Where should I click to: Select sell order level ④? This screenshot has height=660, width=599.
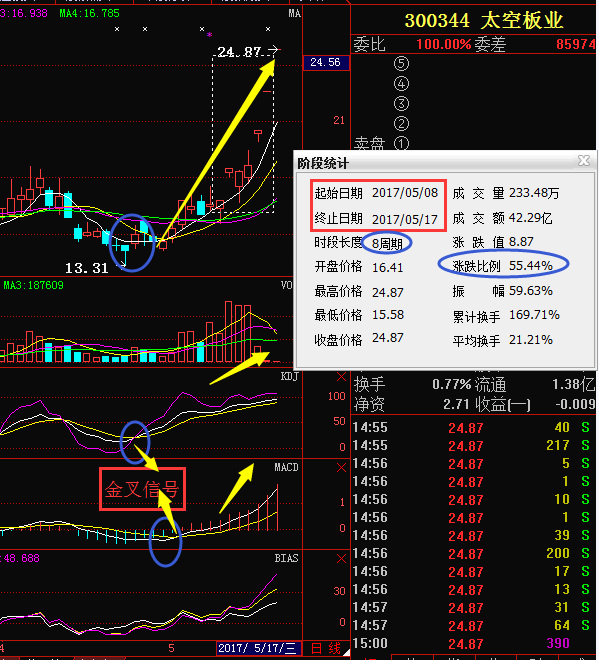click(401, 83)
